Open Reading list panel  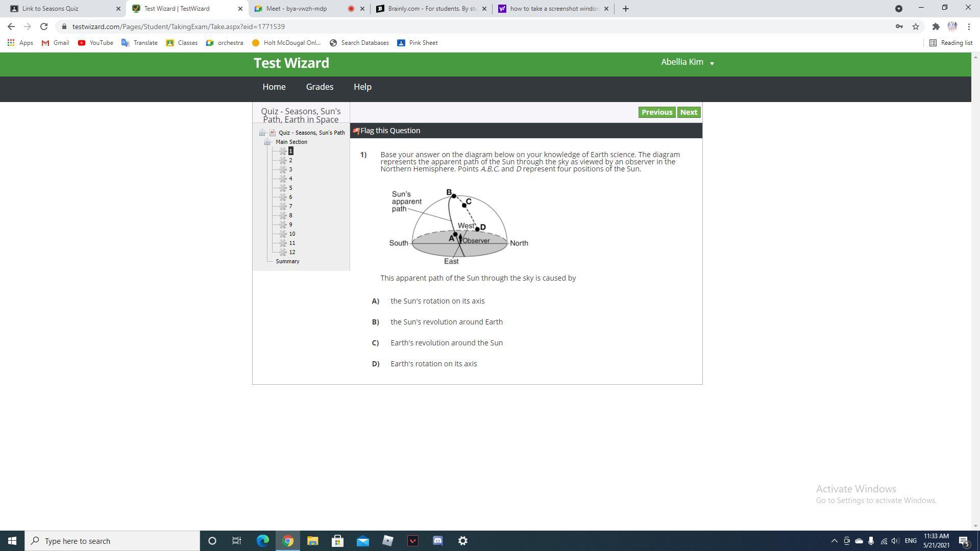click(951, 43)
